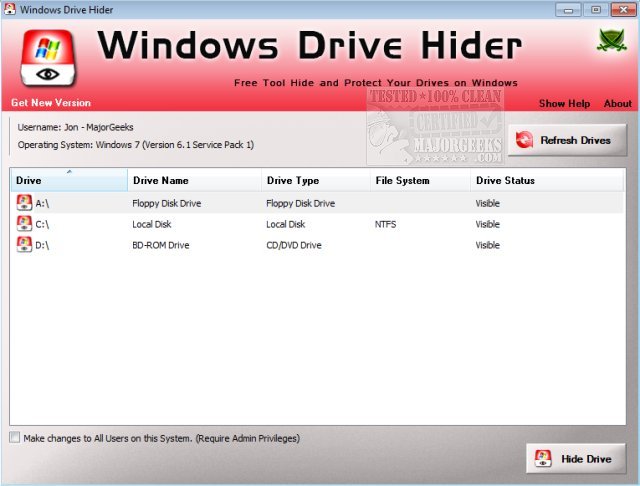Click the title bar application icon
Image resolution: width=640 pixels, height=486 pixels.
tap(9, 9)
